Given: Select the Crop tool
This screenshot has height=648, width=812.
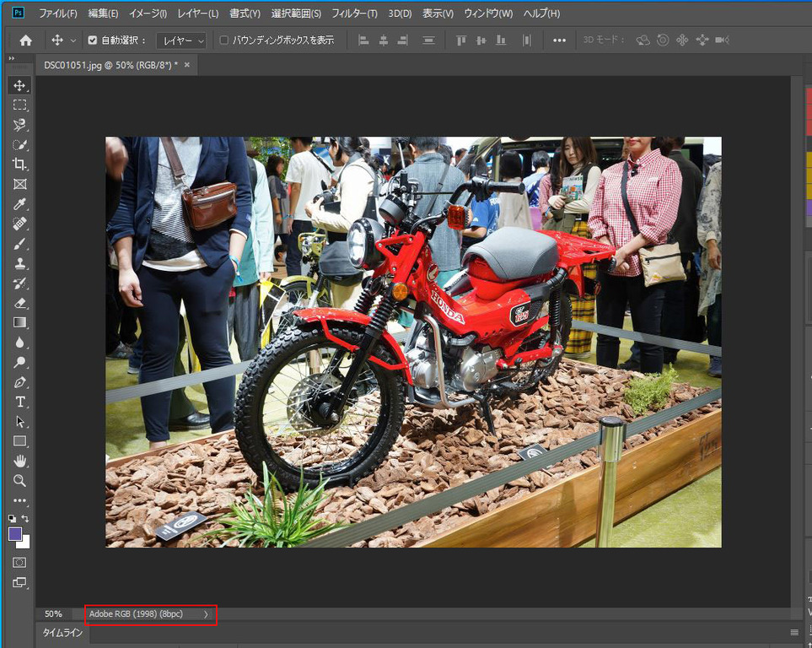Looking at the screenshot, I should 19,165.
